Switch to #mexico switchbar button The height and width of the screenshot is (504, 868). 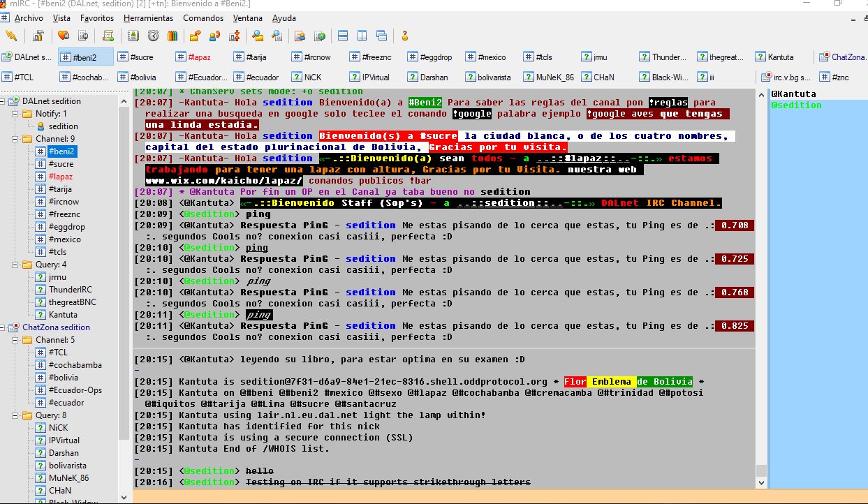click(x=491, y=57)
